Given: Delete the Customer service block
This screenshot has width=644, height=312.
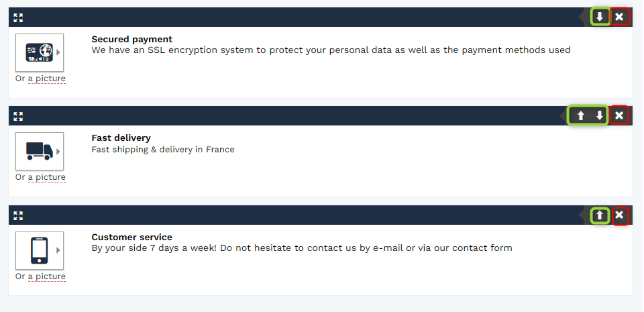Looking at the screenshot, I should (619, 215).
